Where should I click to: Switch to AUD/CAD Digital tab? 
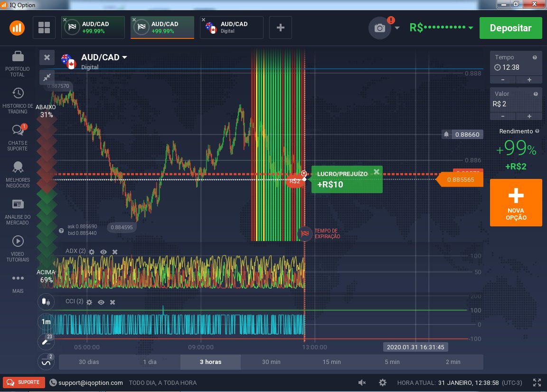point(232,28)
